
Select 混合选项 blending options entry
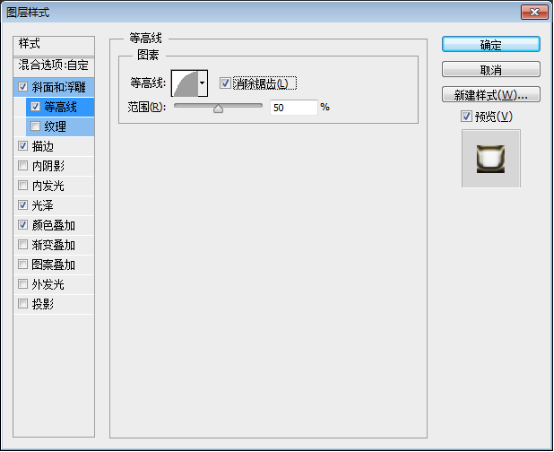pos(54,65)
